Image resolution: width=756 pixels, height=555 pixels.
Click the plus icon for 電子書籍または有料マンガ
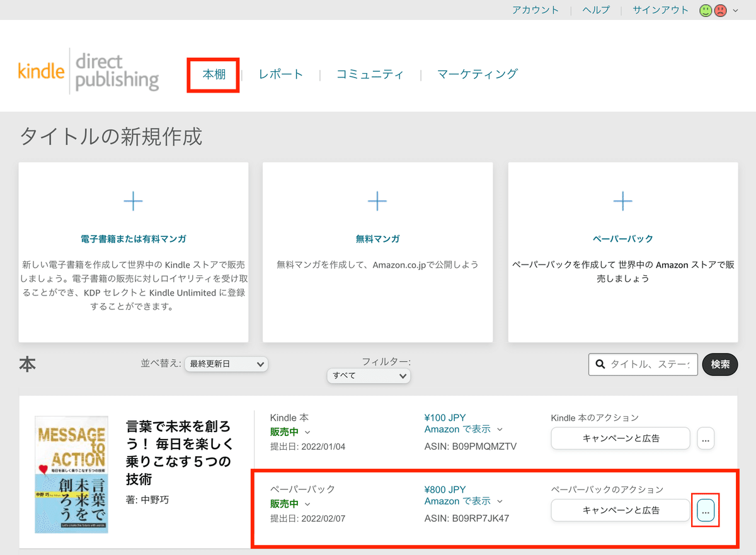point(133,202)
